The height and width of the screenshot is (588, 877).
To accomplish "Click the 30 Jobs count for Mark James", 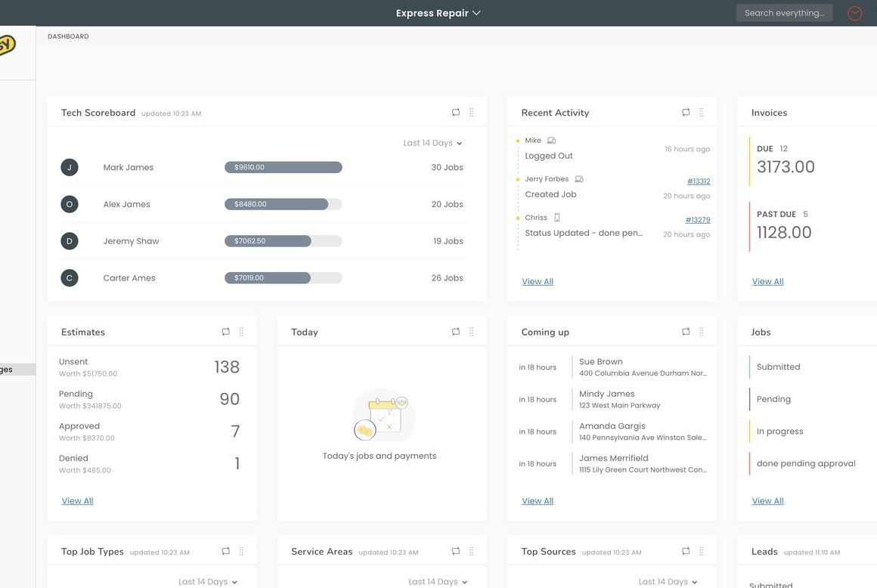I will coord(447,167).
